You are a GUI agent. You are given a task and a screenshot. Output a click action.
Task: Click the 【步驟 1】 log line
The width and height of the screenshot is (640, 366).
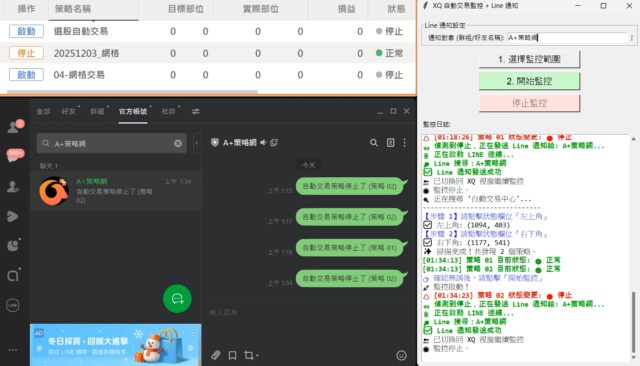[486, 217]
